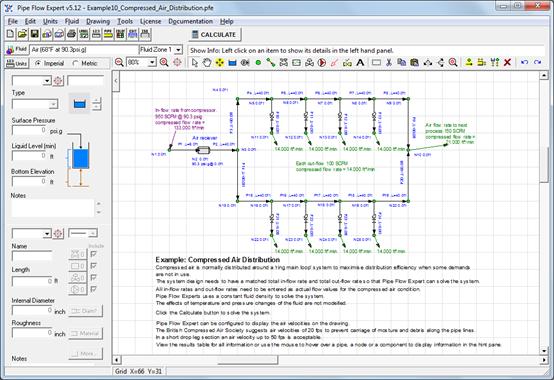Click the Redo arrow icon
Viewport: 554px width, 380px height.
tap(537, 63)
